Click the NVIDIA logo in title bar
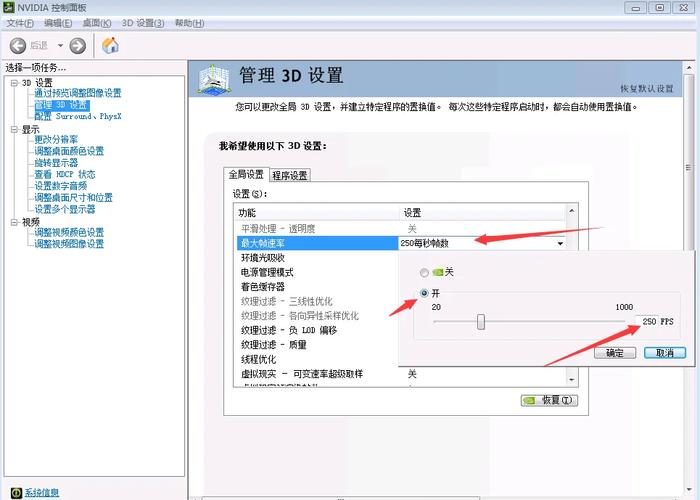700x500 pixels. click(x=8, y=8)
